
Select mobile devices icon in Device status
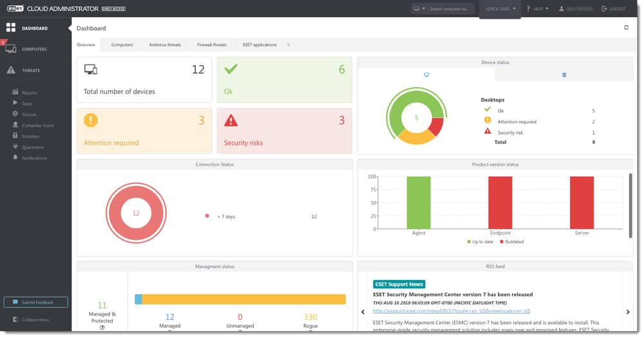(564, 75)
